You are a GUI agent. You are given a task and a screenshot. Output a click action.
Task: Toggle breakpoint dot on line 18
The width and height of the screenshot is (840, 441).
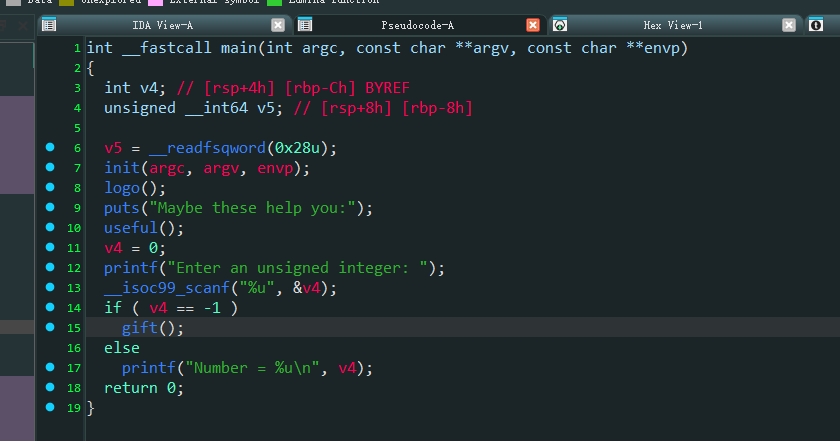coord(50,388)
